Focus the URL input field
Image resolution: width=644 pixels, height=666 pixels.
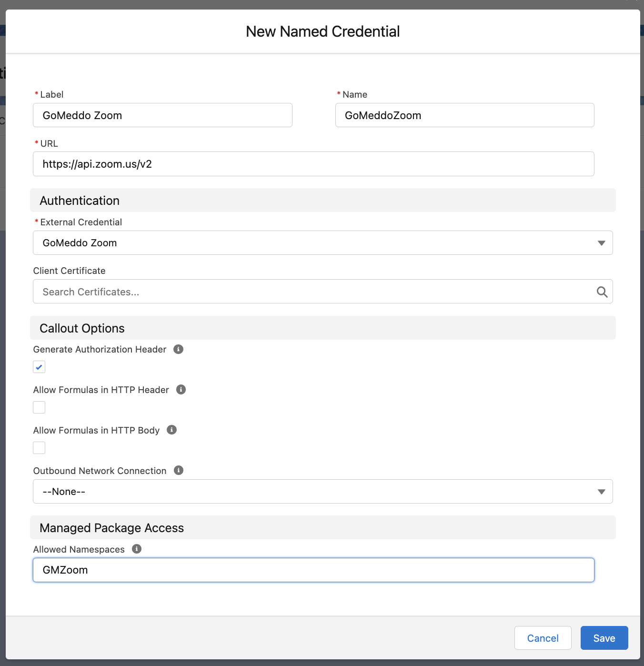tap(313, 164)
